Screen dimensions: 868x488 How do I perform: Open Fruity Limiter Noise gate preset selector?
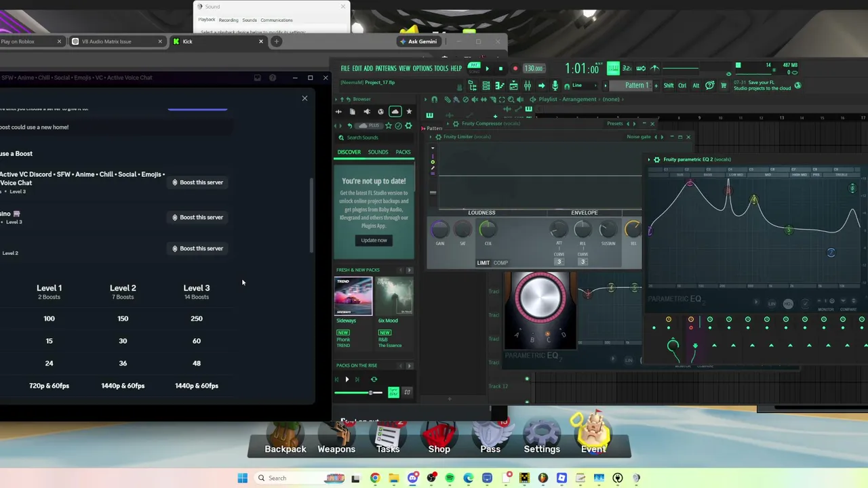(639, 137)
